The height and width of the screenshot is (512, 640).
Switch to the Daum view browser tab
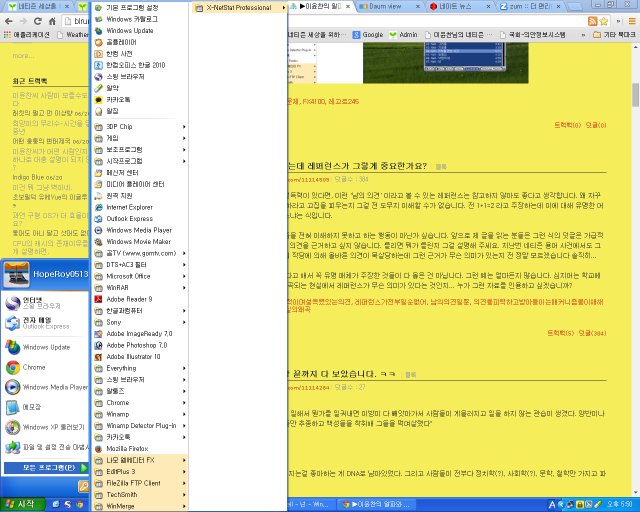pyautogui.click(x=389, y=6)
